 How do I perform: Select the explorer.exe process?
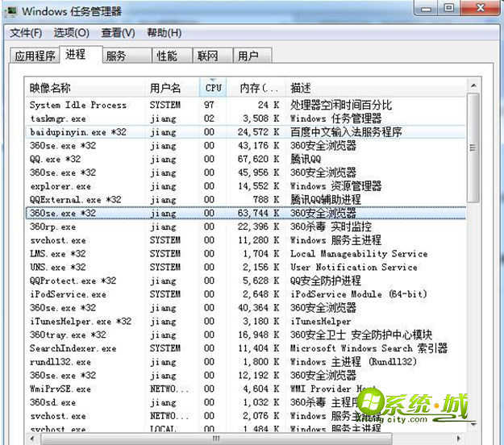246,186
